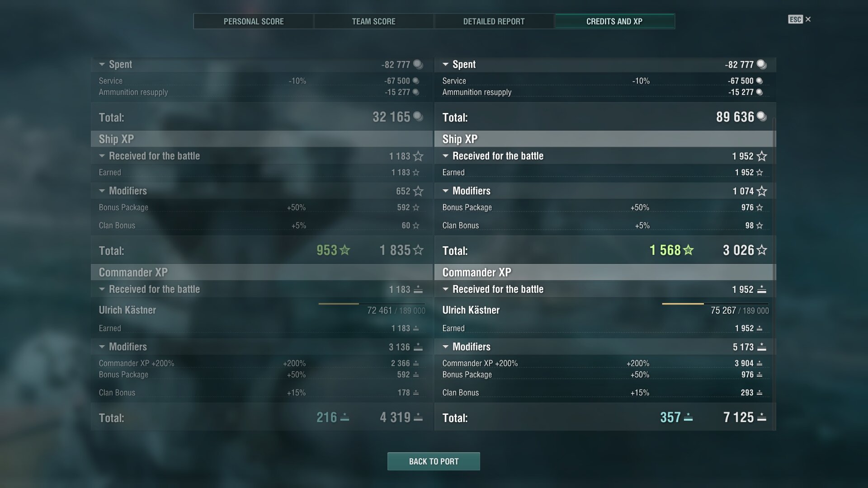Click the coin icon beside right Spent -82 777
868x488 pixels.
pos(762,64)
